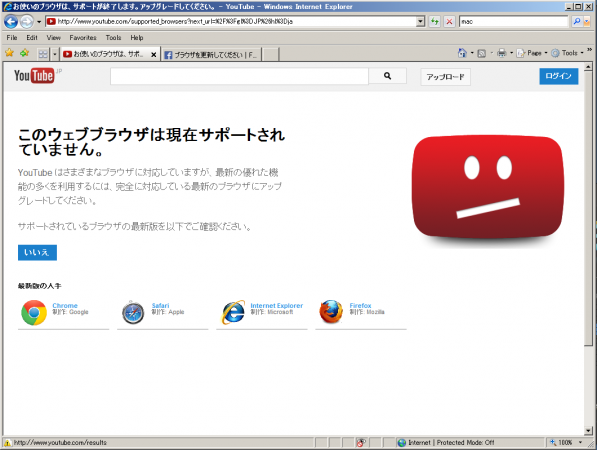The height and width of the screenshot is (450, 597).
Task: Click the blue ログイン login button
Action: coord(559,76)
